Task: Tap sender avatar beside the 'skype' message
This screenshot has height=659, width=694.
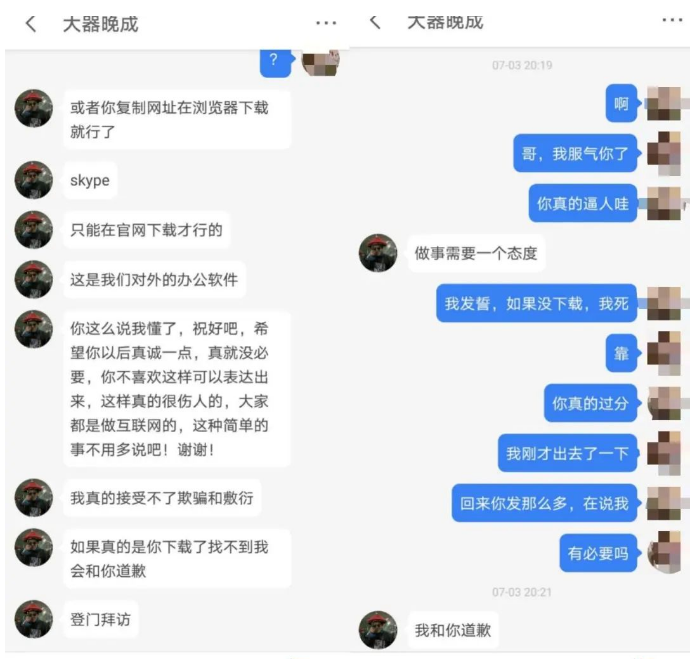Action: (34, 180)
